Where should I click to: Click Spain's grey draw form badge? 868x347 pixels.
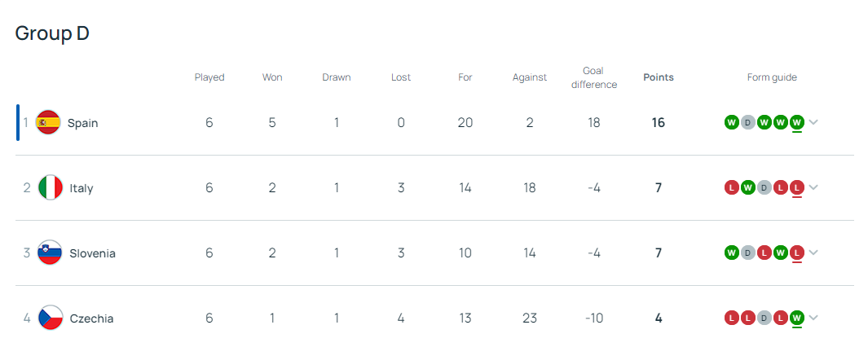coord(748,122)
